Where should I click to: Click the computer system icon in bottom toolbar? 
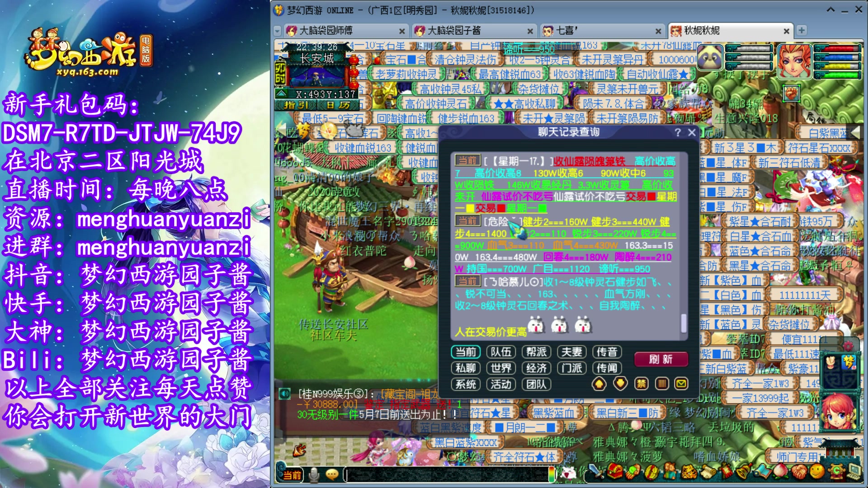pos(854,472)
